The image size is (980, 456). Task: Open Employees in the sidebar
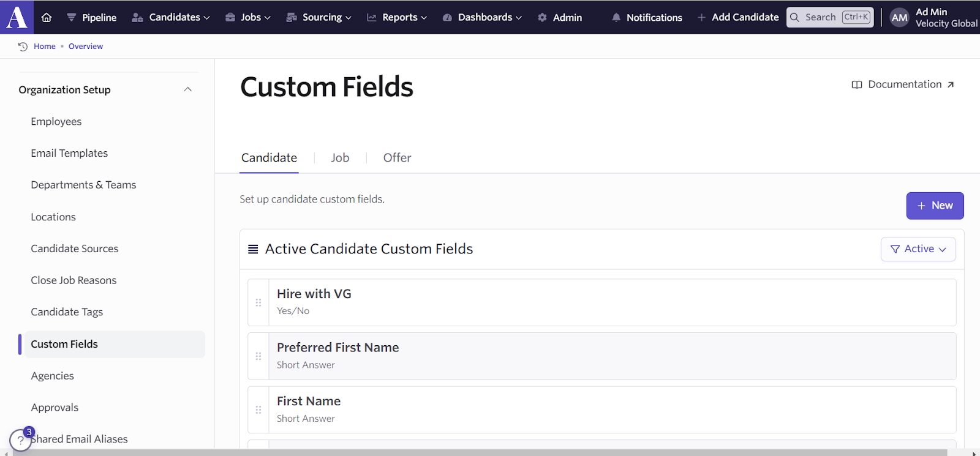point(56,122)
